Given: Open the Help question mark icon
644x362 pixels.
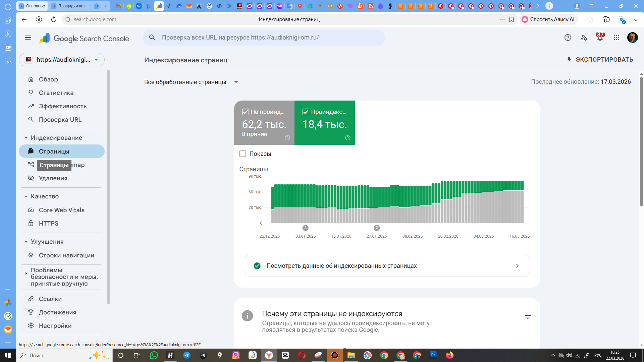Looking at the screenshot, I should (568, 38).
